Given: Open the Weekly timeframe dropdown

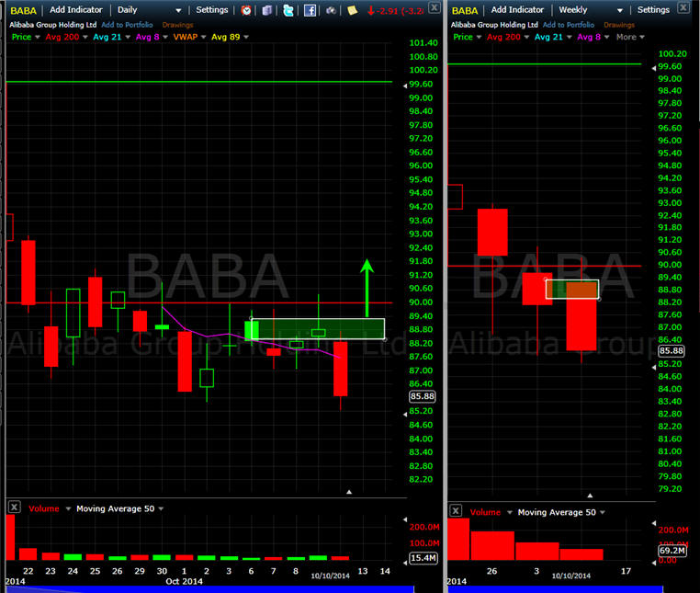Looking at the screenshot, I should pyautogui.click(x=591, y=10).
